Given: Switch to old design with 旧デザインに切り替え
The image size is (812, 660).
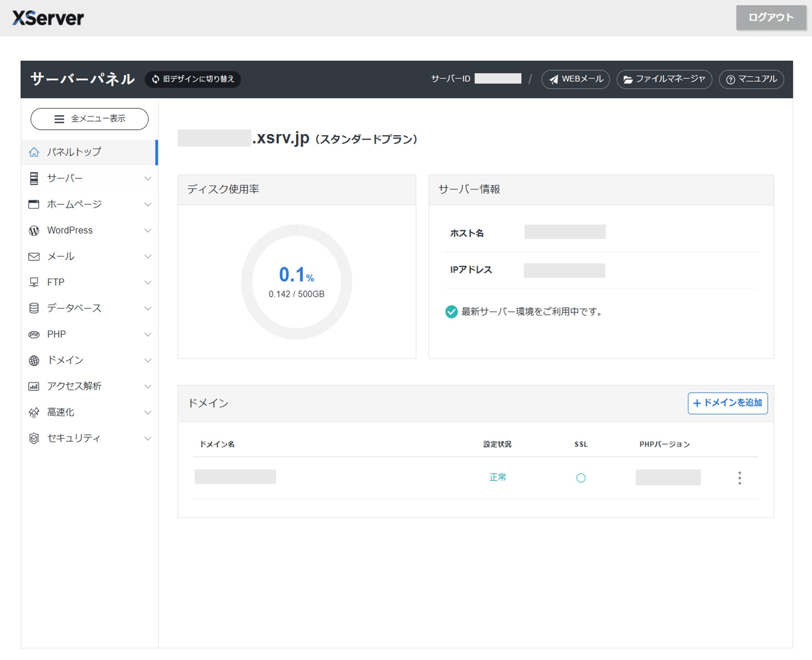Looking at the screenshot, I should click(x=193, y=79).
